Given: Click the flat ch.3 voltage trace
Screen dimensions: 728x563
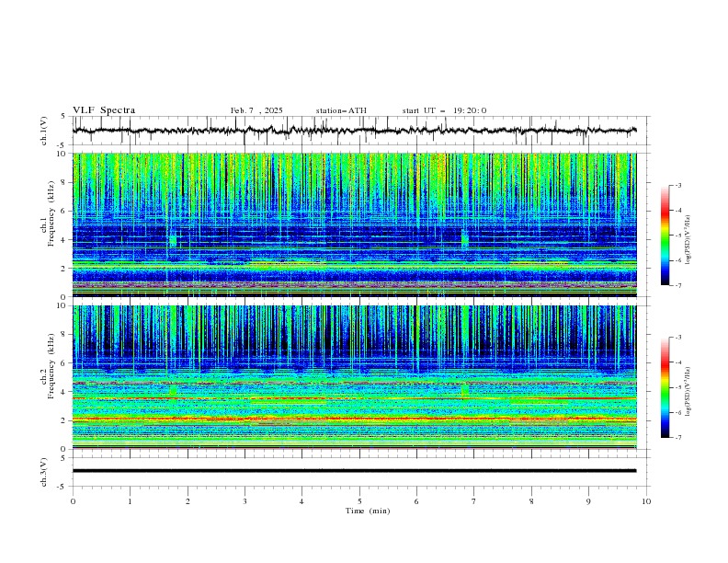Looking at the screenshot, I should click(x=354, y=471).
